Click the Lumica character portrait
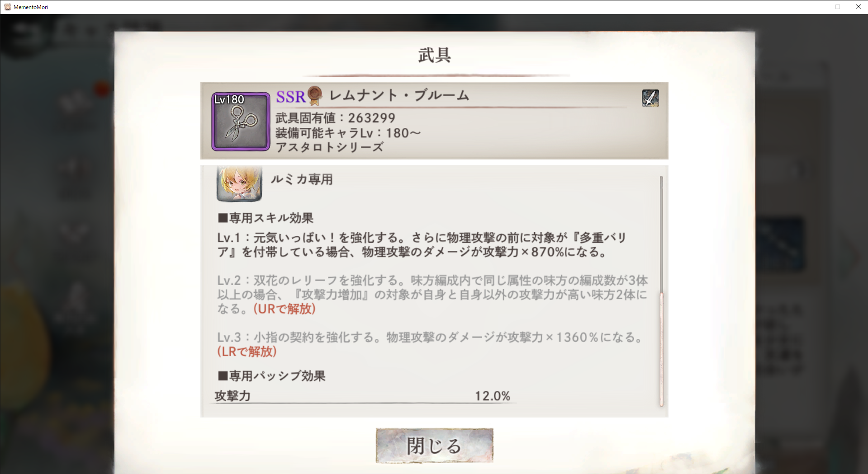 click(x=239, y=183)
